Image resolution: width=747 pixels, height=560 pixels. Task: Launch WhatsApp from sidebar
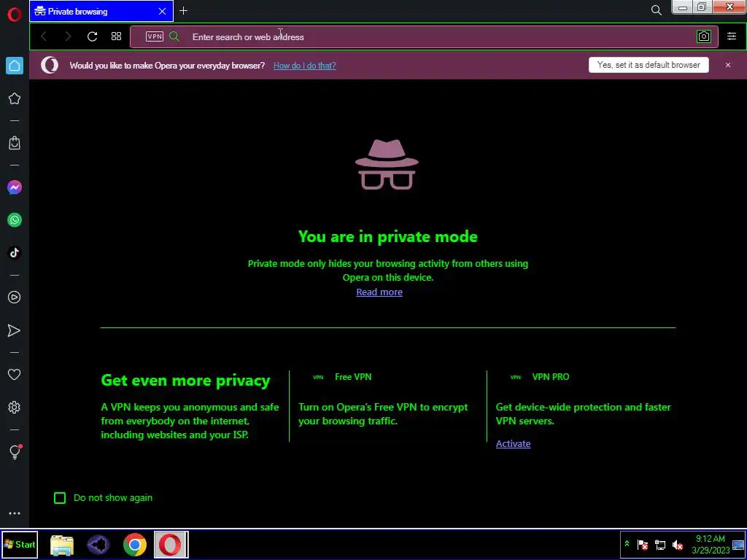pyautogui.click(x=15, y=220)
